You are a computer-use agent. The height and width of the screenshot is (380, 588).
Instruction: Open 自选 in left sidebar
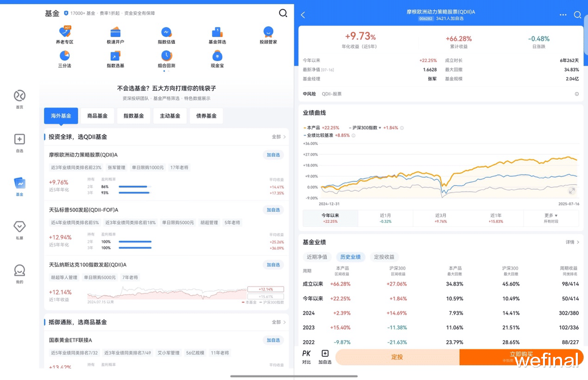tap(19, 143)
